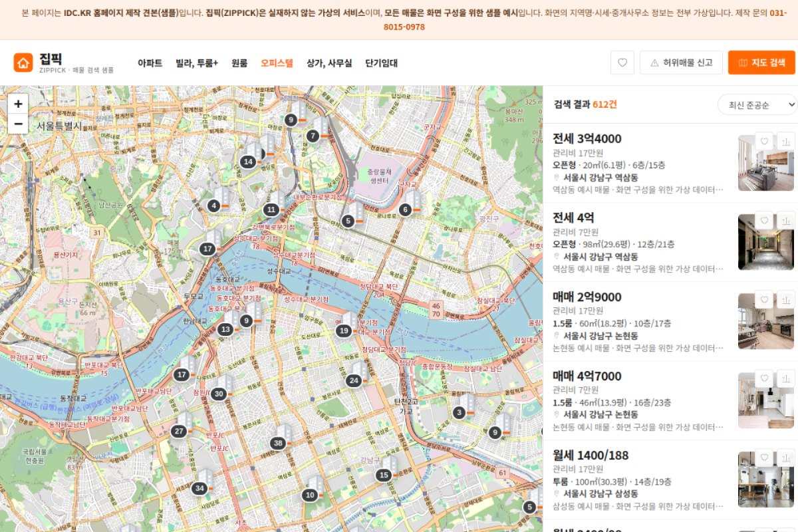Viewport: 798px width, 532px height.
Task: Click the 오픈형 · 98㎡(29.6평) · 12층/21층 detail
Action: (x=614, y=244)
